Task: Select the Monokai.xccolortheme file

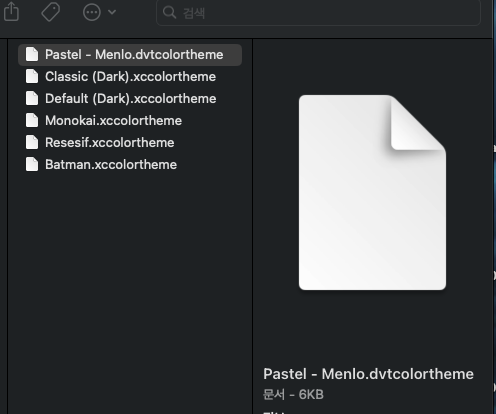Action: click(x=130, y=121)
